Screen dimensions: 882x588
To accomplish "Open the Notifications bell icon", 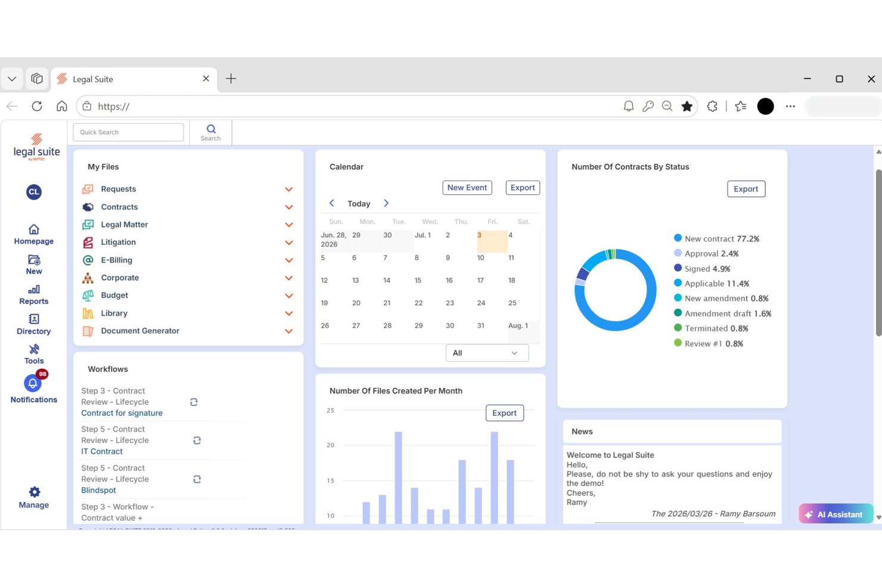I will 33,384.
